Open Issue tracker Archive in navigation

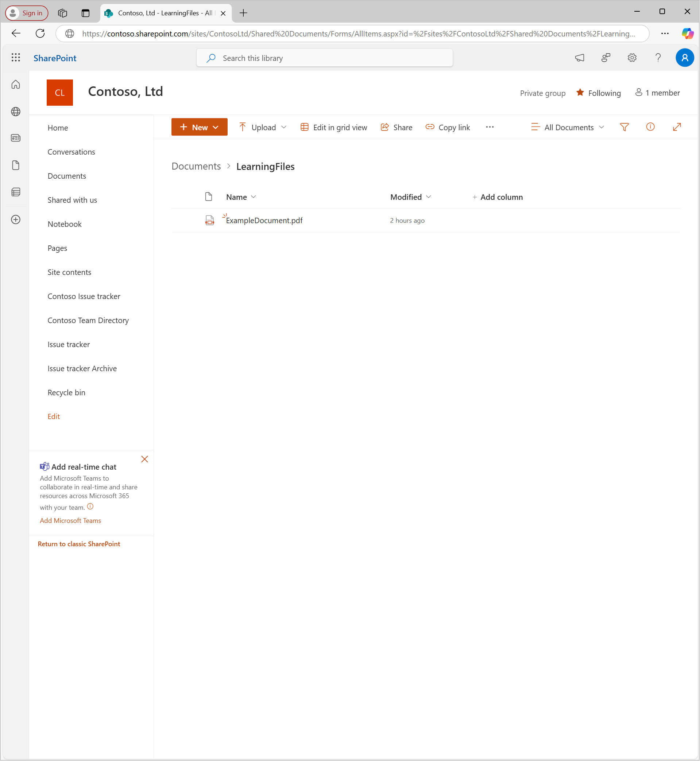[82, 368]
